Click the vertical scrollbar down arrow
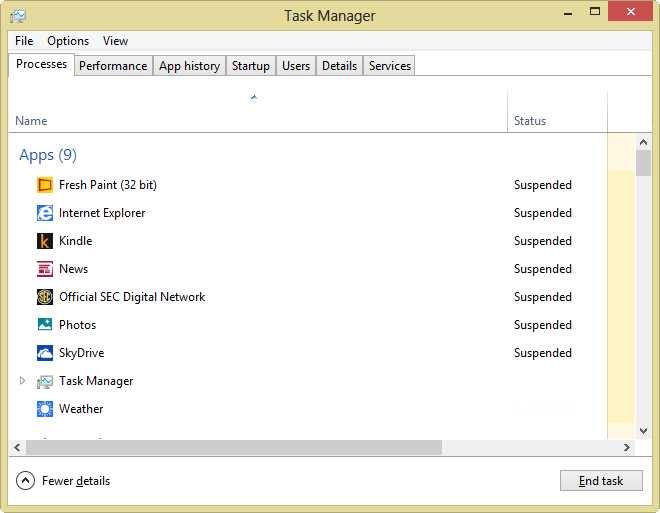This screenshot has height=513, width=660. [x=643, y=431]
